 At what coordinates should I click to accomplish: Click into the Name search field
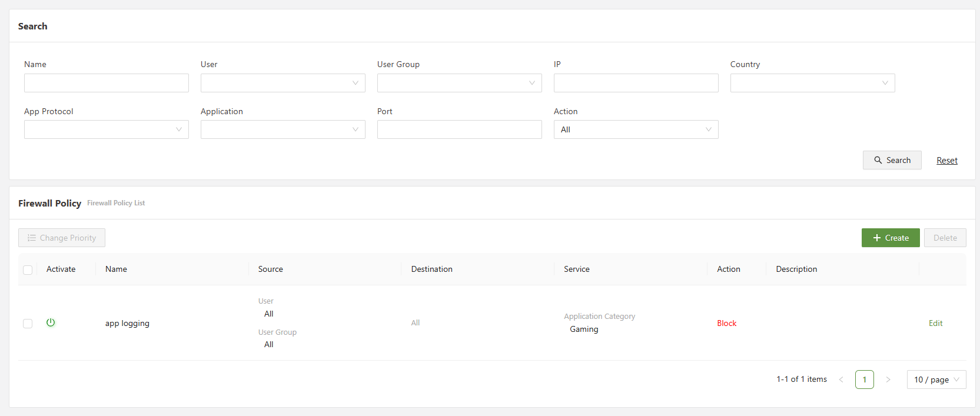click(106, 83)
